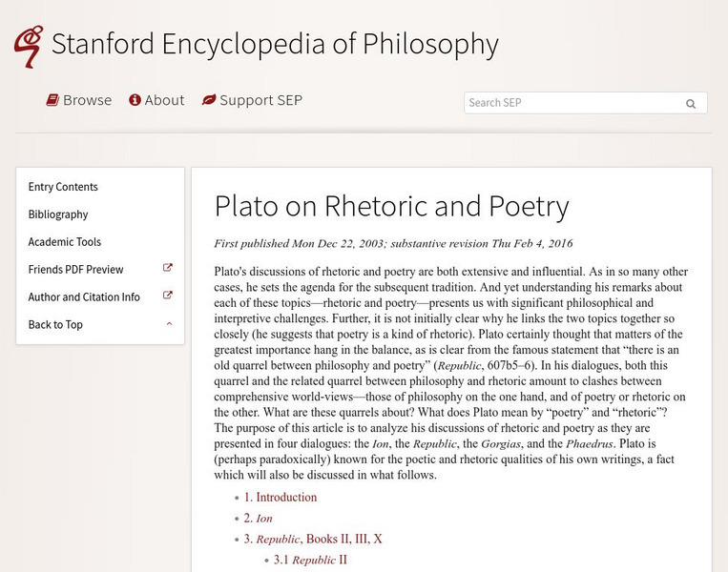Viewport: 728px width, 572px height.
Task: Click the leaf icon beside Support SEP
Action: (x=208, y=100)
